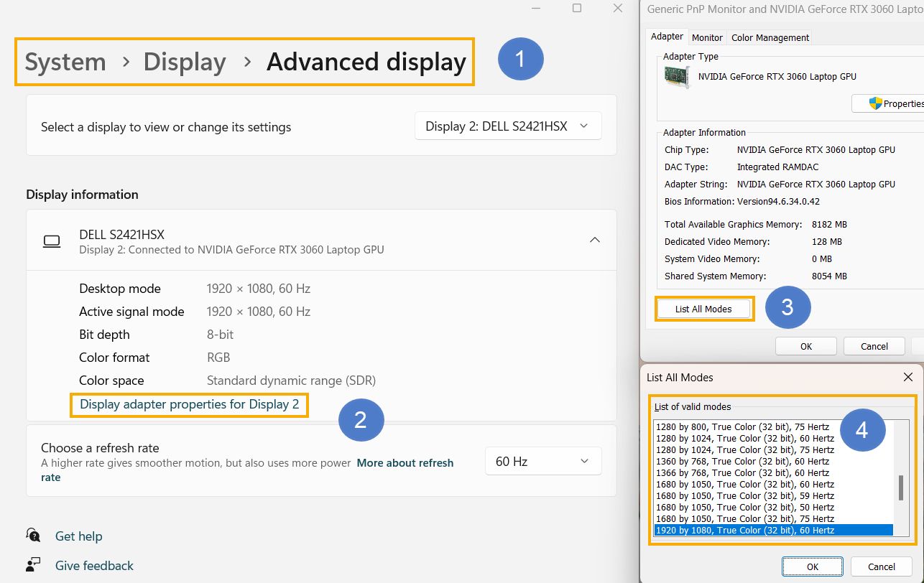Open the 60 Hz refresh rate dropdown
The image size is (924, 583).
[543, 461]
